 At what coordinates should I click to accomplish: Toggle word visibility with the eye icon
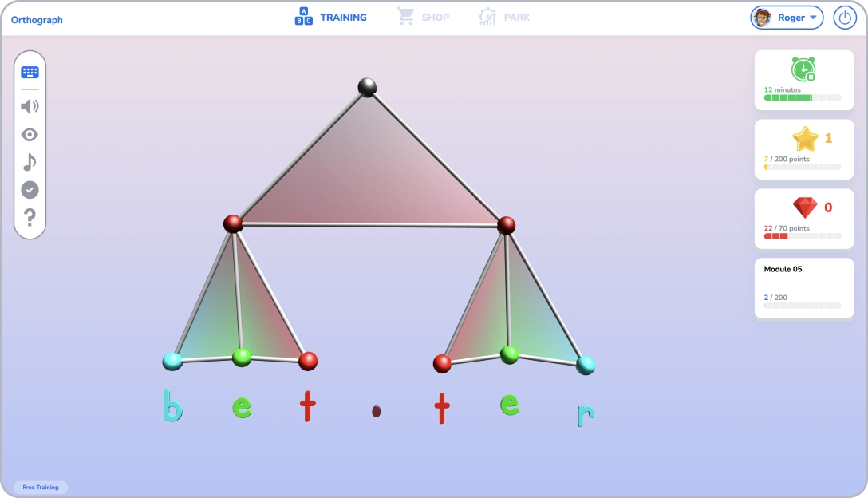(x=30, y=134)
